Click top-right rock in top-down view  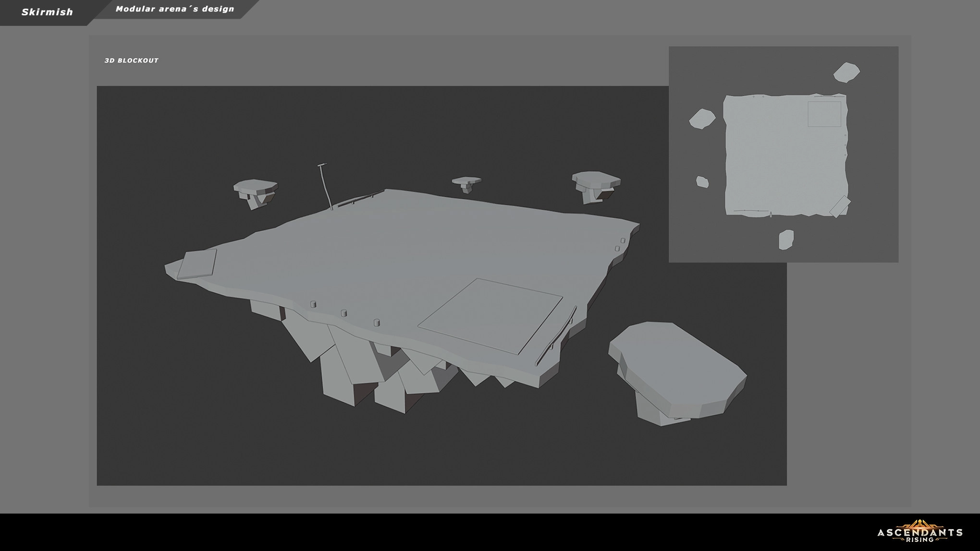846,72
